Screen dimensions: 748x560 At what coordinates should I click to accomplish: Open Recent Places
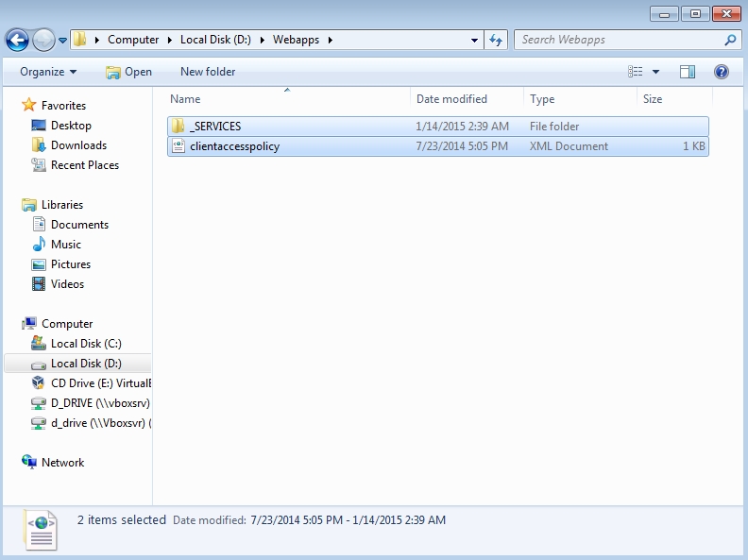coord(85,165)
